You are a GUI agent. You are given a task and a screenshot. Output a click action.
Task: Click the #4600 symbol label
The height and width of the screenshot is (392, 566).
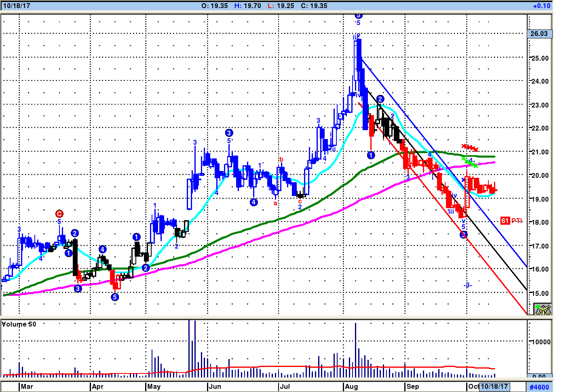(539, 387)
